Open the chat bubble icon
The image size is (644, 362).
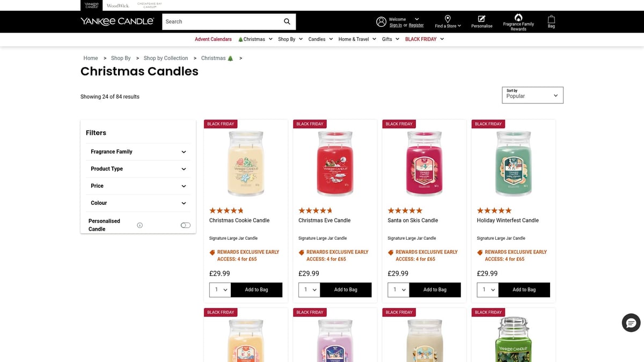(631, 322)
